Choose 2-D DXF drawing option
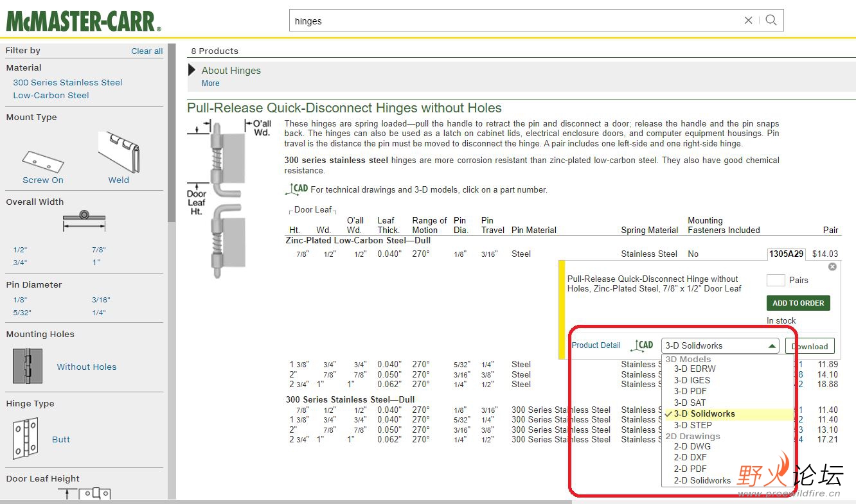856x504 pixels. tap(690, 458)
